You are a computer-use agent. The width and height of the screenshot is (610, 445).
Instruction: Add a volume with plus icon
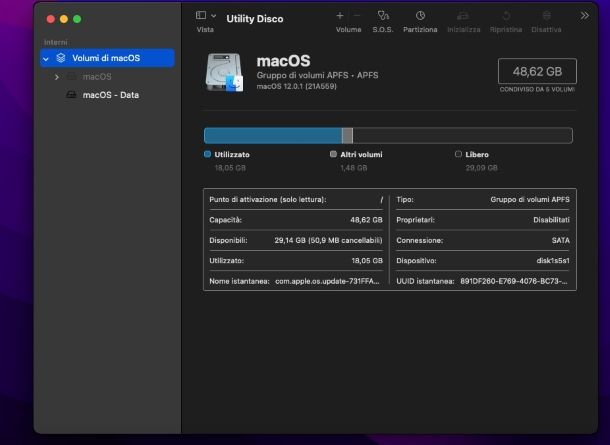(340, 16)
